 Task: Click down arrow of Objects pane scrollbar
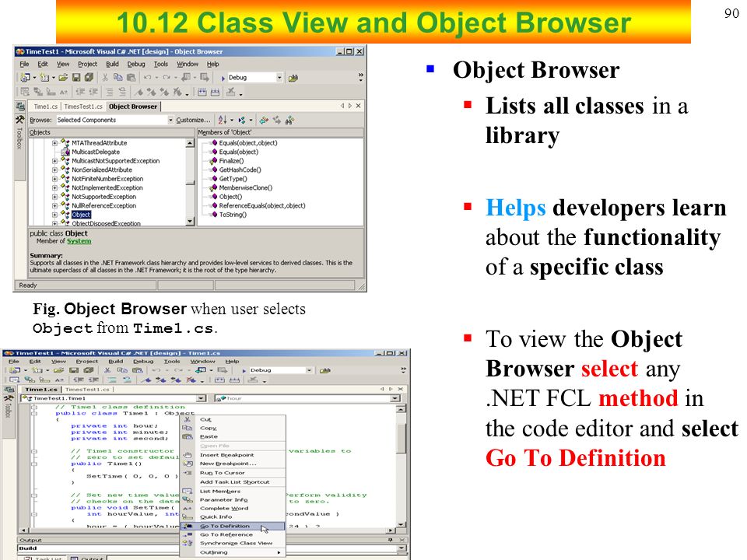pyautogui.click(x=190, y=222)
